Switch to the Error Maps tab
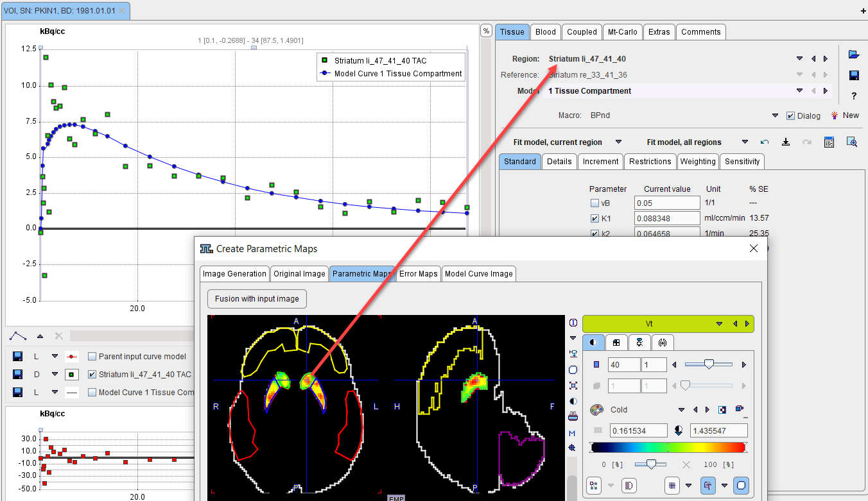 coord(418,273)
